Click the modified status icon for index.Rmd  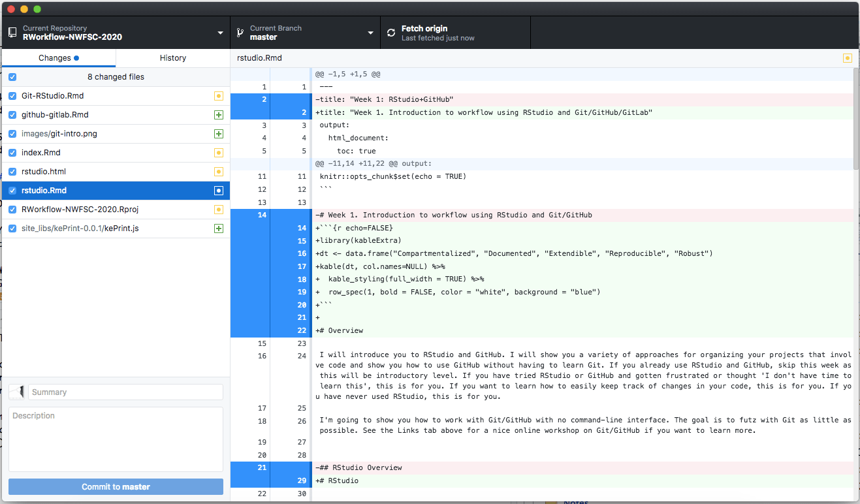click(x=219, y=153)
